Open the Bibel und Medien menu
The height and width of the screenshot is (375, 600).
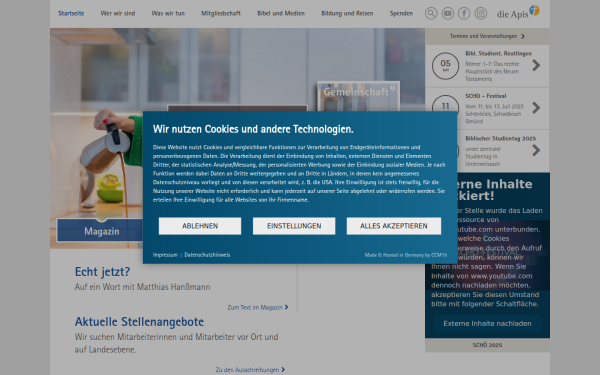[x=281, y=13]
